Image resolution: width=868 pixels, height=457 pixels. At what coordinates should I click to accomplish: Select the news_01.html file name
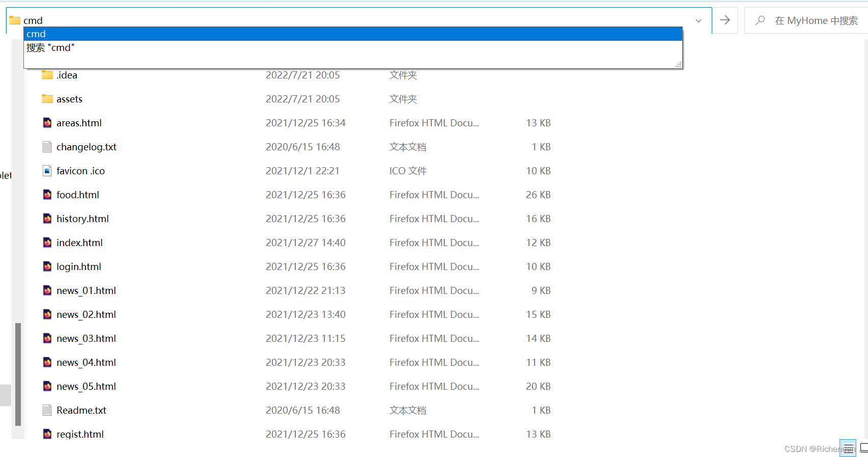click(x=86, y=290)
